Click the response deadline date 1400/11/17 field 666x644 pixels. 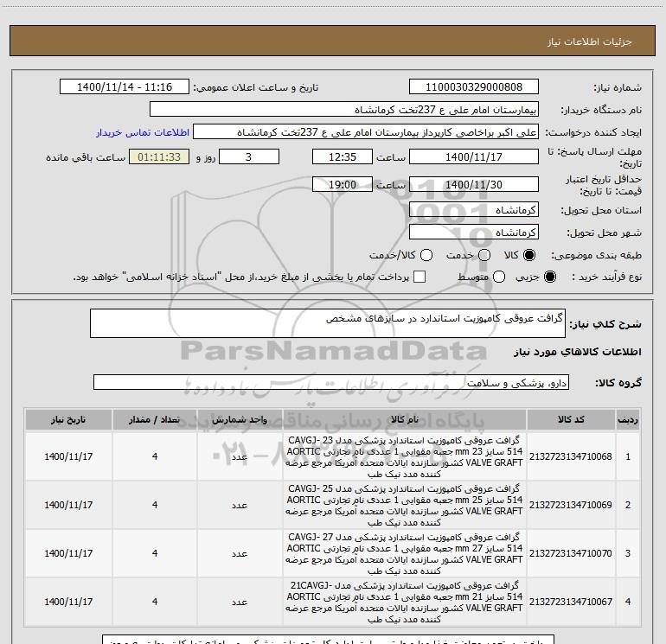(x=474, y=156)
